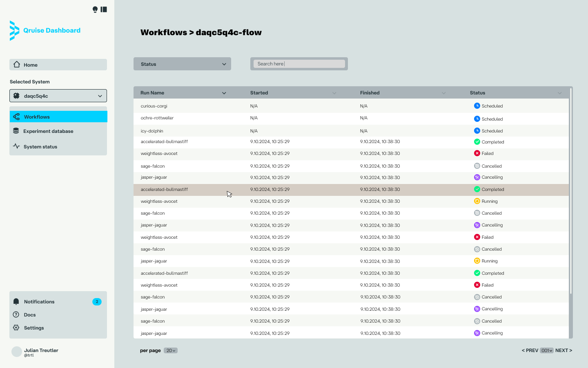Click the Finished header text

(370, 93)
